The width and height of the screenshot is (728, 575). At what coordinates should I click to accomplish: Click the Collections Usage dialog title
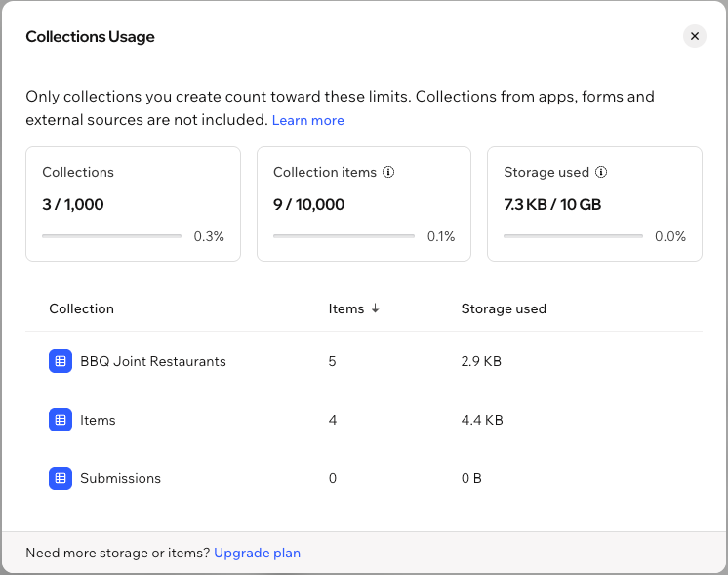90,37
